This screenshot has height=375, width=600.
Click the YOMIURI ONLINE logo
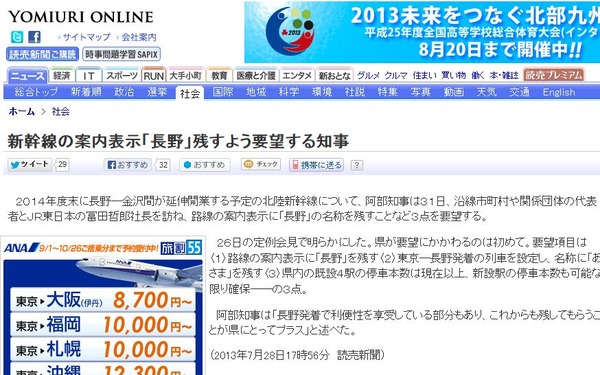[81, 17]
